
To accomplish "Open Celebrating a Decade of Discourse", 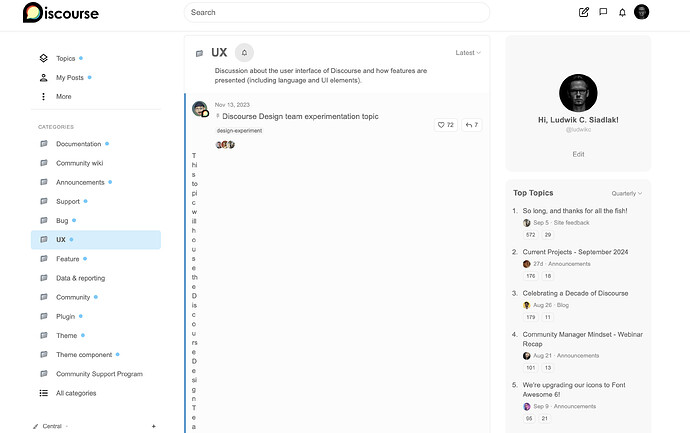I will coord(575,293).
